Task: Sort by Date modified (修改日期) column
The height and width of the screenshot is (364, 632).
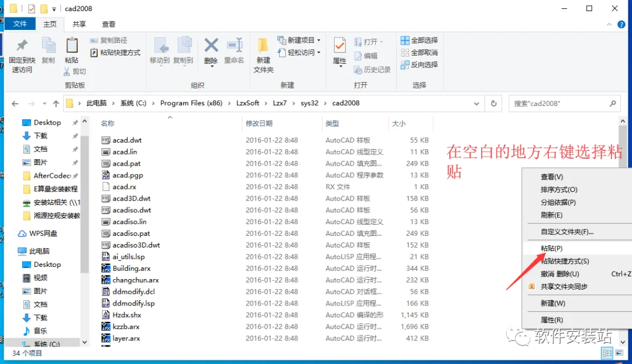Action: tap(259, 123)
